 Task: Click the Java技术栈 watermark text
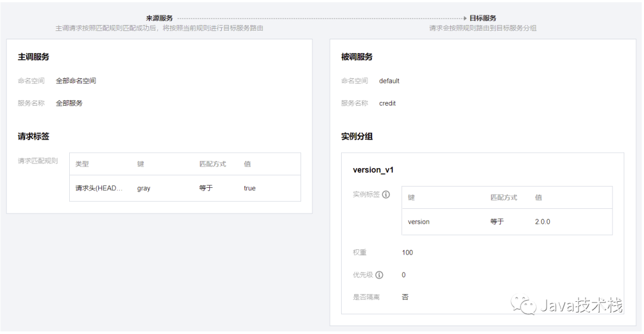pyautogui.click(x=581, y=307)
